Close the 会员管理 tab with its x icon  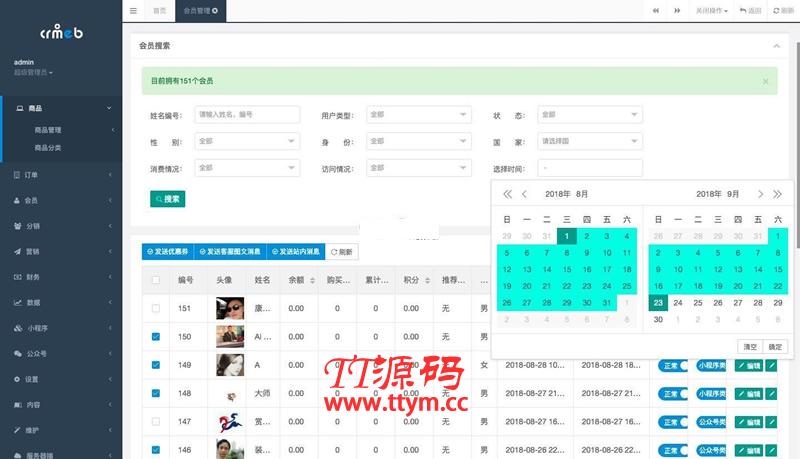215,11
